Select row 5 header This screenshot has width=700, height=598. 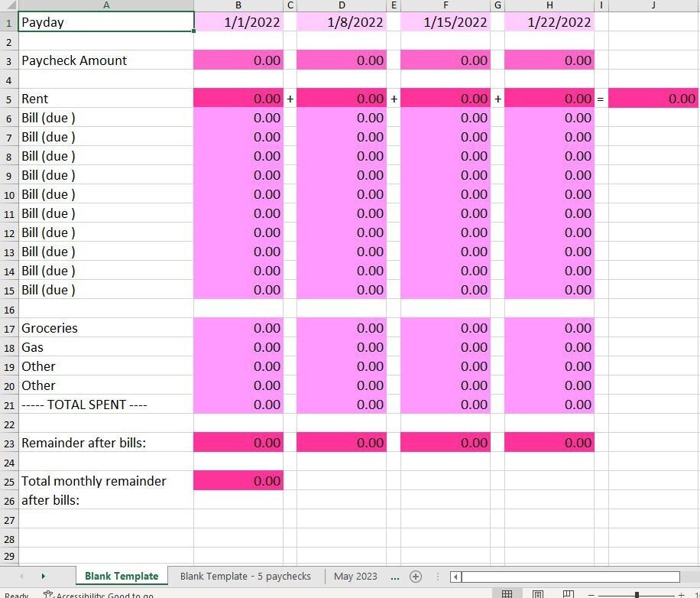8,98
